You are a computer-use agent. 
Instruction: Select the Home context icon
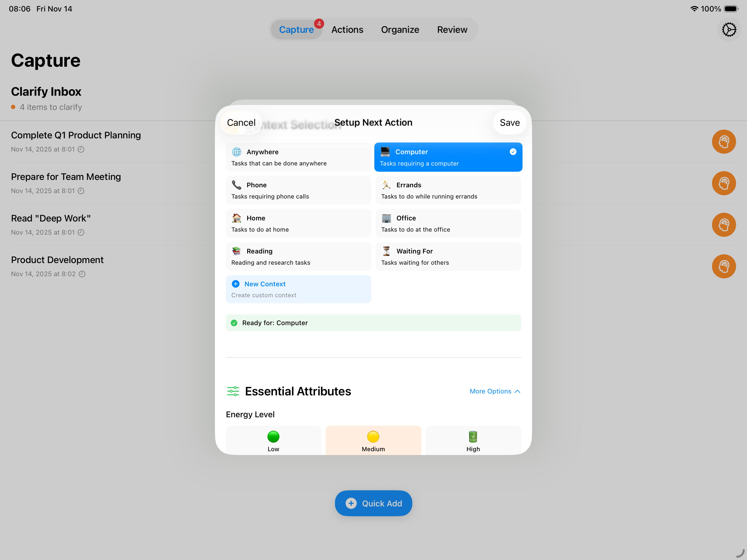237,218
